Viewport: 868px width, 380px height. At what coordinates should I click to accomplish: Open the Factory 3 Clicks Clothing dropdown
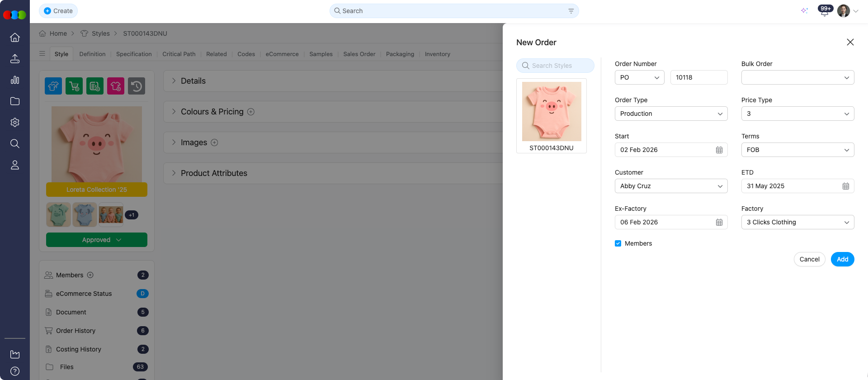pyautogui.click(x=798, y=222)
